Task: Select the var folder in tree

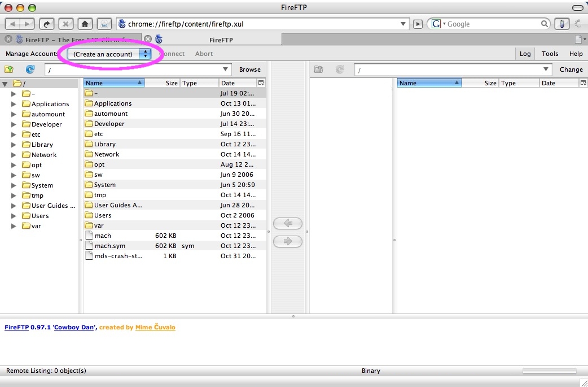Action: (31, 226)
